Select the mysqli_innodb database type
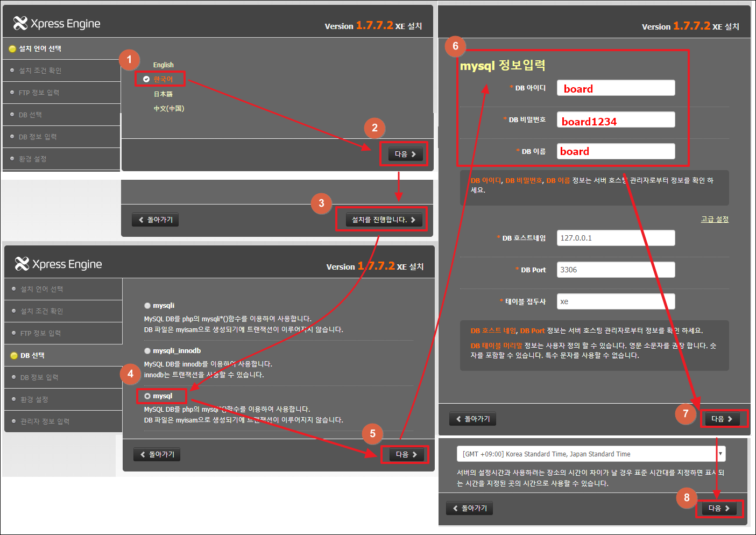This screenshot has width=756, height=535. click(147, 351)
